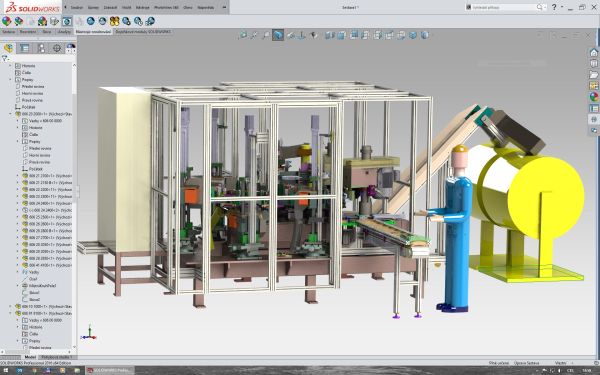Click the Edit Appearance color ball icon
The width and height of the screenshot is (600, 375).
point(7,21)
